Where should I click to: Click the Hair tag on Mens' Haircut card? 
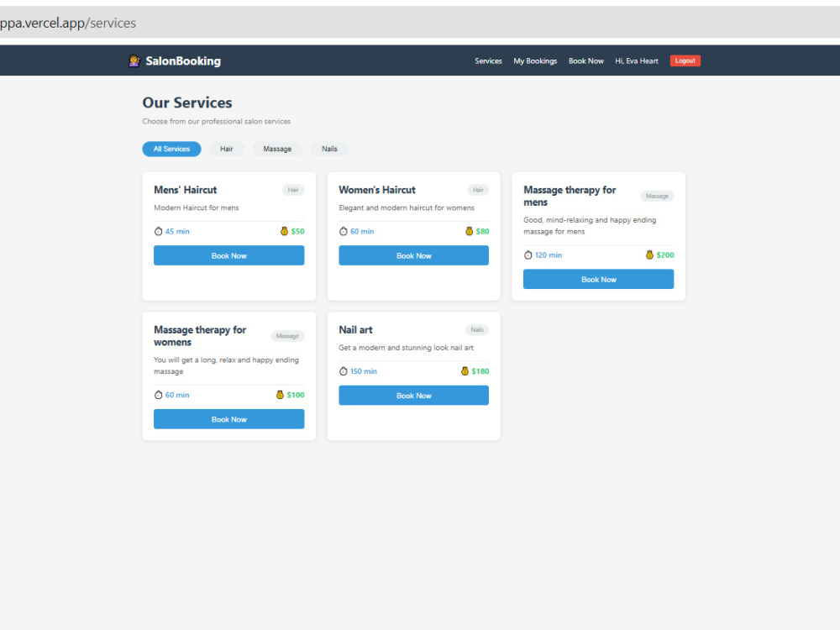[293, 190]
